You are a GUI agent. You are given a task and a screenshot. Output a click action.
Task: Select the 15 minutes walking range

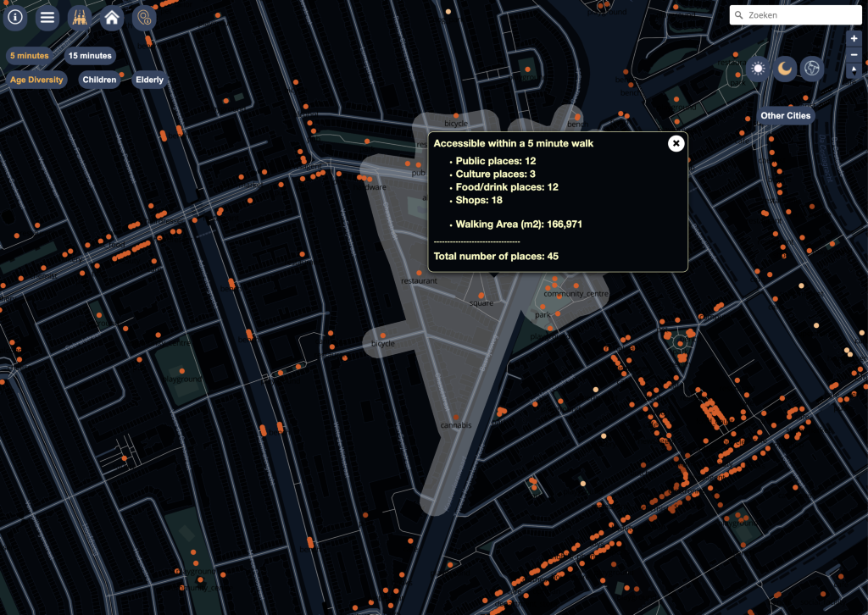pyautogui.click(x=90, y=55)
